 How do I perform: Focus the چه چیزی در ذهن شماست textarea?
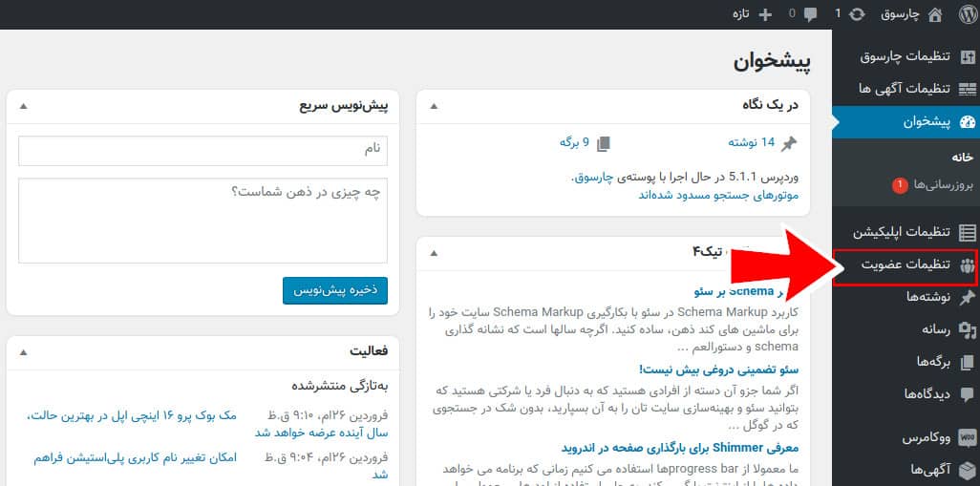(203, 221)
